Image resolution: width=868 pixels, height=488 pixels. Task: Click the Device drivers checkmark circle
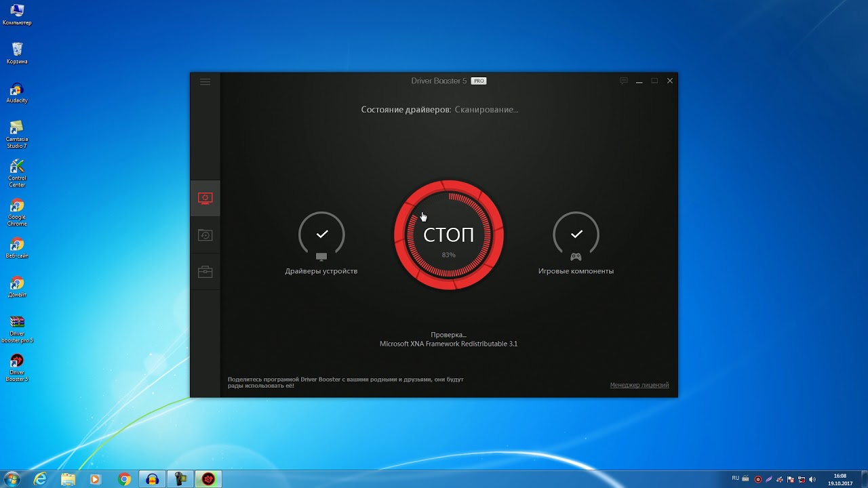click(x=322, y=235)
